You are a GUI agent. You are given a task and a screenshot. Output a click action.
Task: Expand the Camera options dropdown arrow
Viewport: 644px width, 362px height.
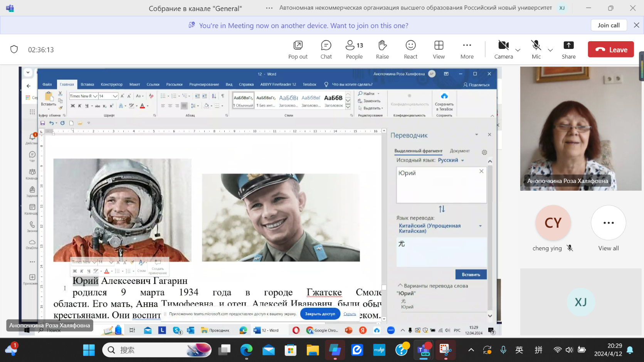tap(518, 50)
